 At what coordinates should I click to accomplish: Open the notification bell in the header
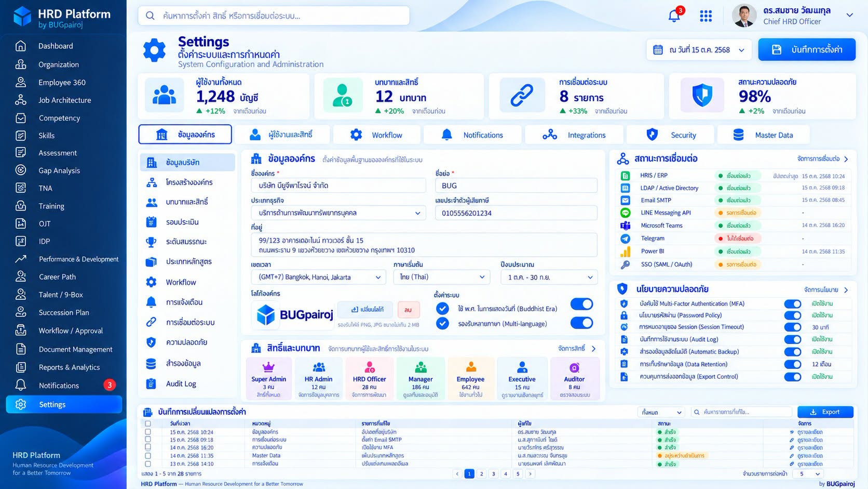tap(674, 16)
